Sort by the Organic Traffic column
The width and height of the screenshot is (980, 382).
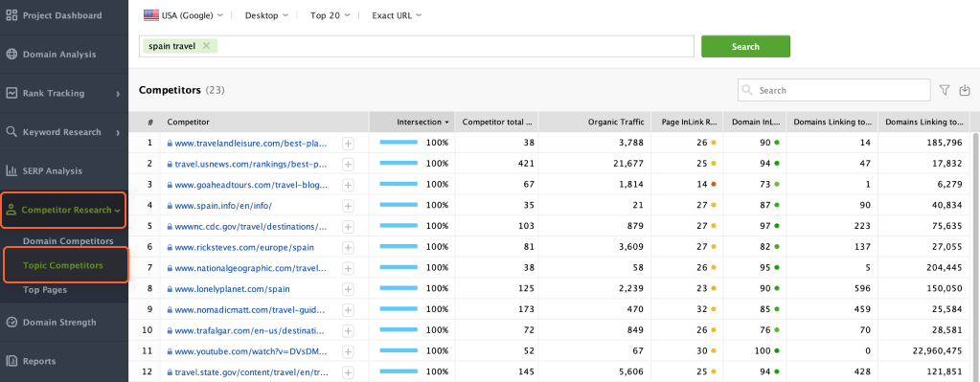594,122
